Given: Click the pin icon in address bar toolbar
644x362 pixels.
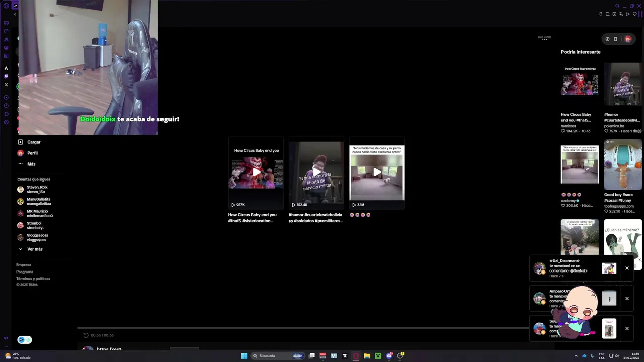Looking at the screenshot, I should pos(601,14).
